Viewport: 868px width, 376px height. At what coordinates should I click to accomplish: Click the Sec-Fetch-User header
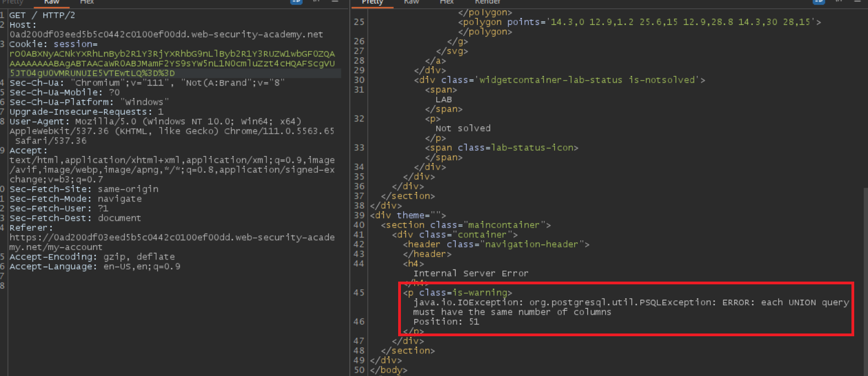[x=59, y=208]
